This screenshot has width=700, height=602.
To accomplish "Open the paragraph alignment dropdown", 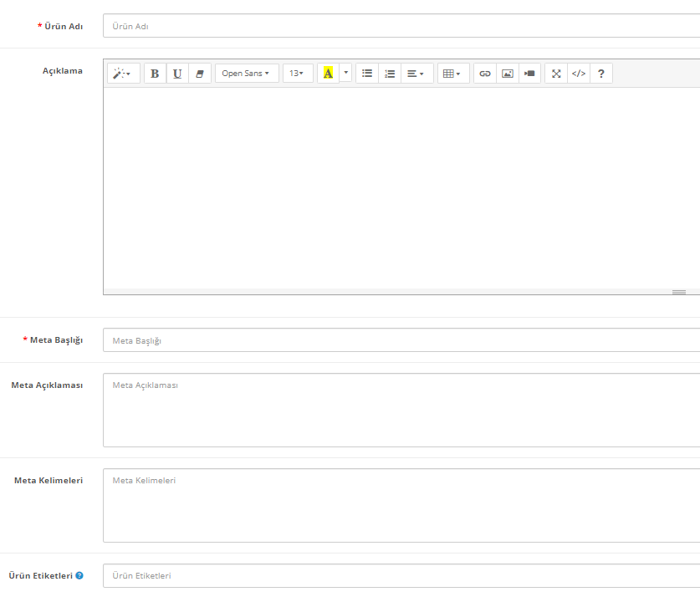I will pyautogui.click(x=417, y=74).
